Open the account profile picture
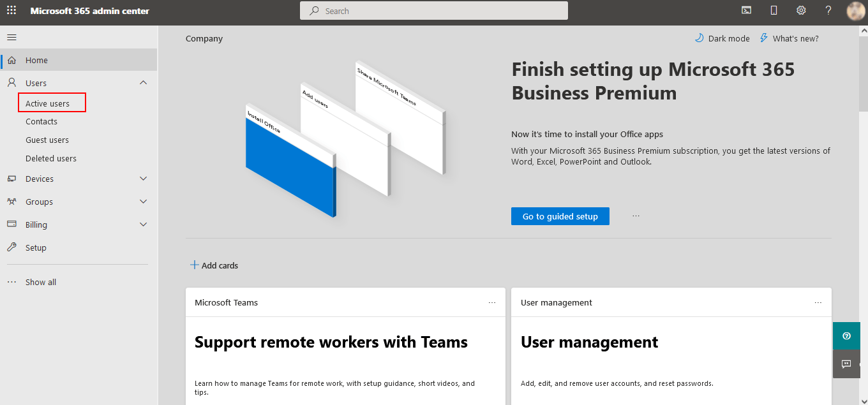 tap(855, 11)
